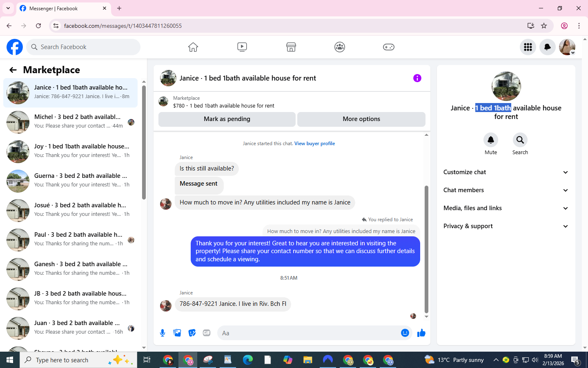Click chat messages scrollbar thumb
Viewport: 588px width, 368px height.
(x=426, y=249)
